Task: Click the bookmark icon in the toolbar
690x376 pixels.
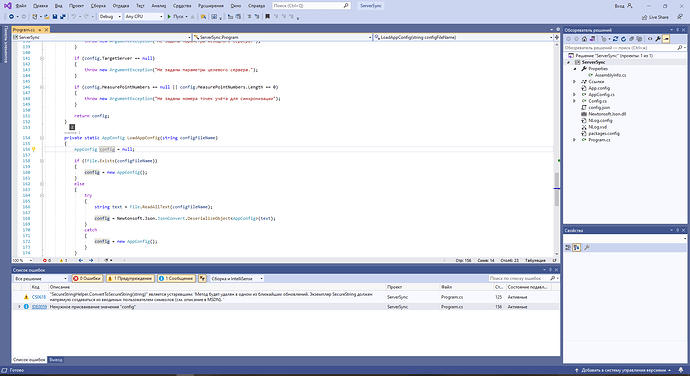Action: click(x=267, y=17)
